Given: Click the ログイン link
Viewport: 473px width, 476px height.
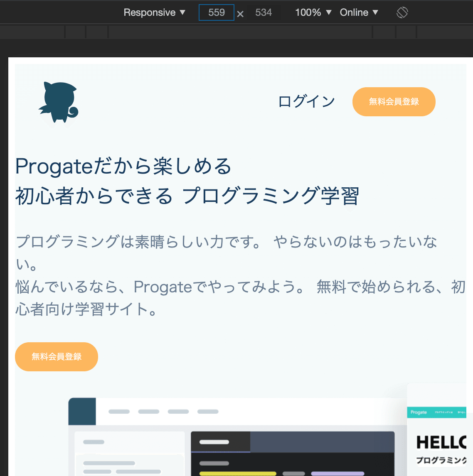Looking at the screenshot, I should tap(306, 101).
